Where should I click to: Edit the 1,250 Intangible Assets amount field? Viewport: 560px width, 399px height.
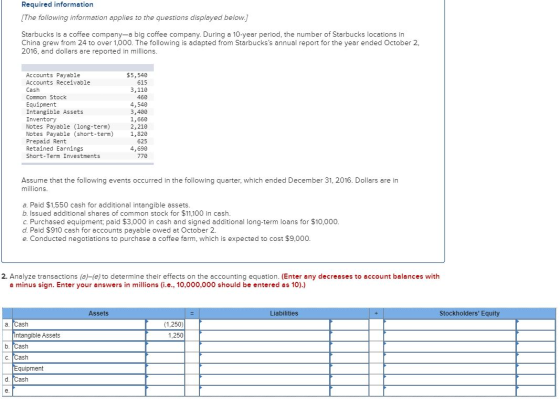(x=165, y=336)
